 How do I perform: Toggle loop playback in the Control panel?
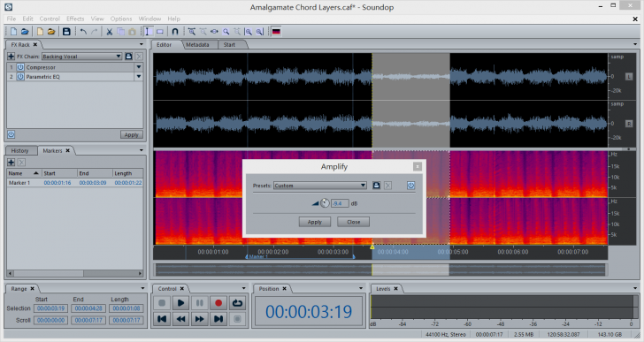237,303
